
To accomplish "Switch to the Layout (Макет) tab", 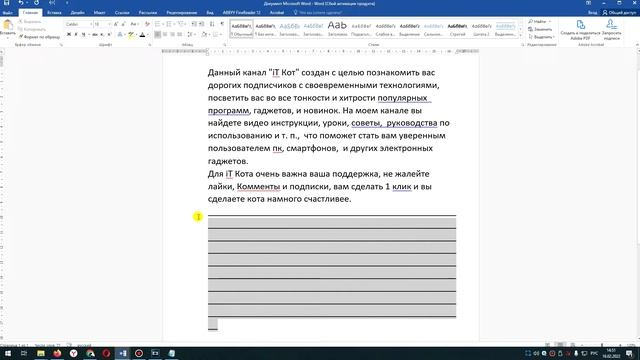I will (x=99, y=13).
